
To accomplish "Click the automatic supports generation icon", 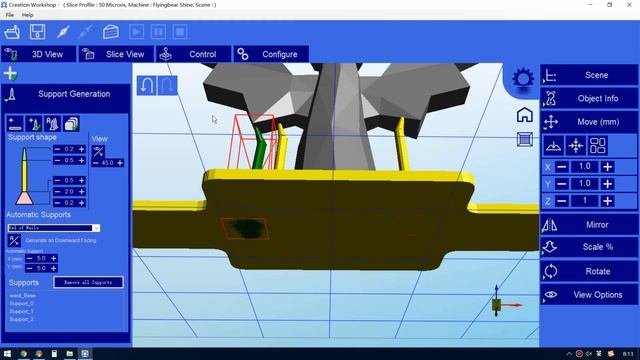I will tap(52, 124).
